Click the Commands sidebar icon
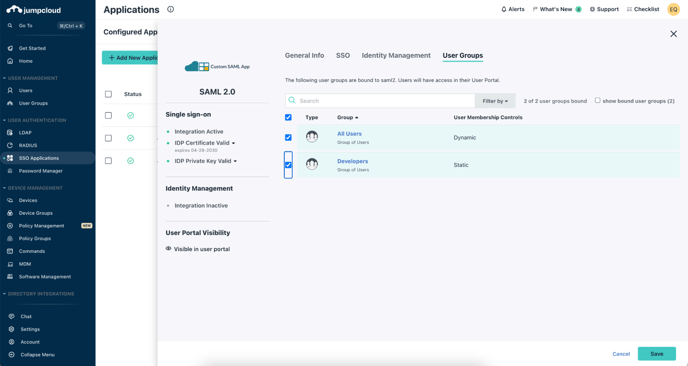 pyautogui.click(x=10, y=251)
